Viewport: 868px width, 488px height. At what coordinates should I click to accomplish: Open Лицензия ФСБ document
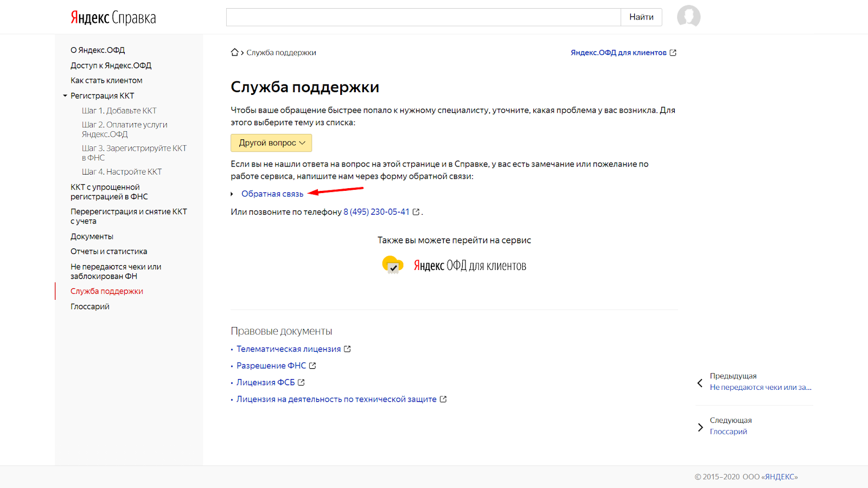[x=266, y=382]
